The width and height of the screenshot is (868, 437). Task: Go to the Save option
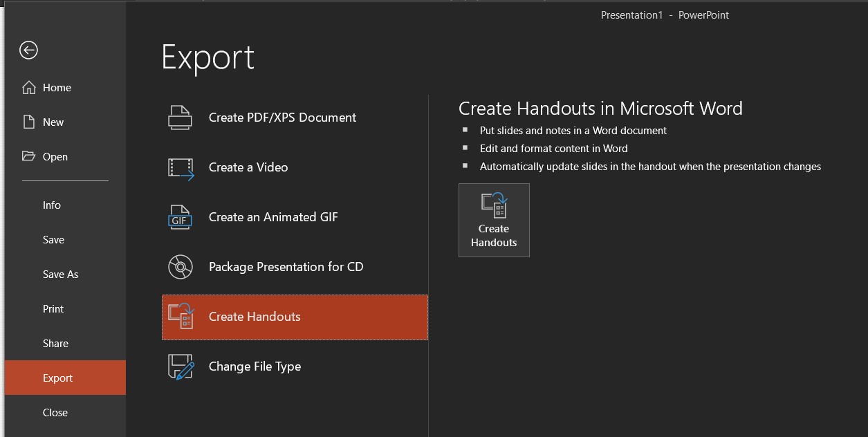(53, 240)
